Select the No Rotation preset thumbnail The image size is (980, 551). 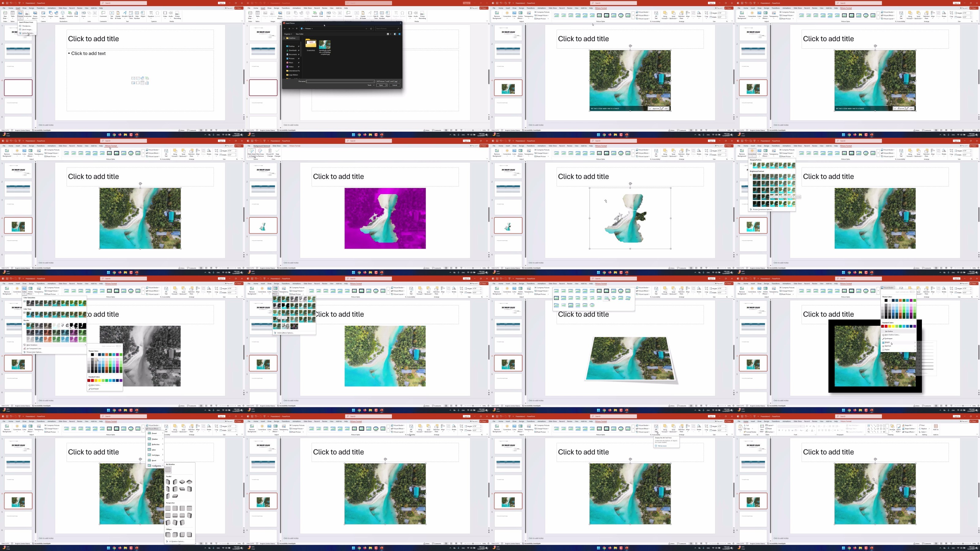pos(168,470)
